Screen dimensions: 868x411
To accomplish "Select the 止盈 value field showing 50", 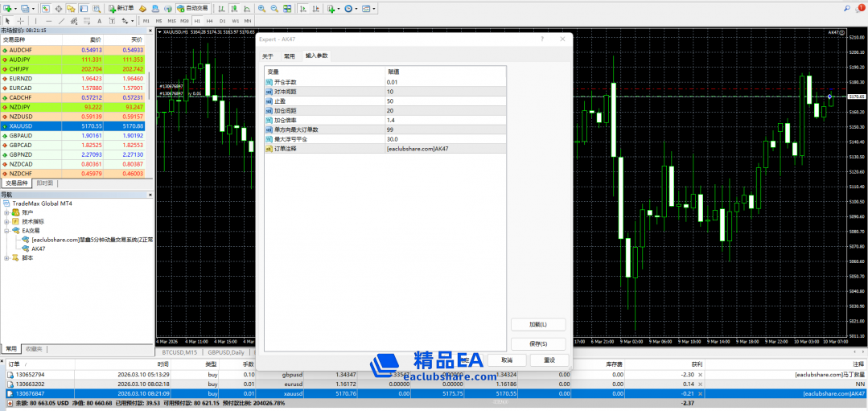I will coord(445,101).
